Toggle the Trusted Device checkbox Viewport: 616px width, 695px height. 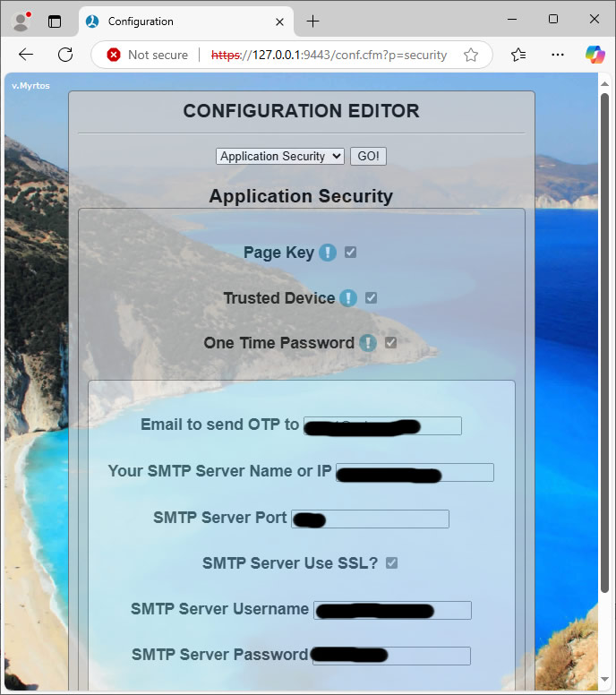pos(371,298)
